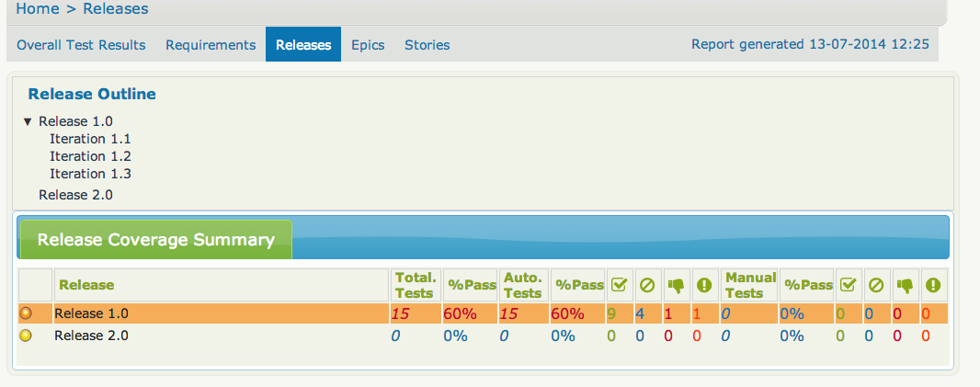Viewport: 980px width, 387px height.
Task: Open the Stories tab
Action: (427, 45)
